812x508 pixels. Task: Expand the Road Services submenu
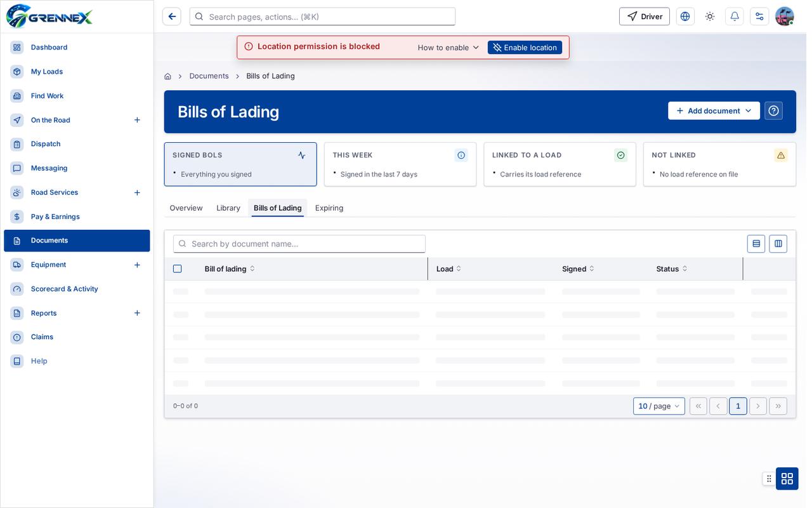click(x=137, y=192)
